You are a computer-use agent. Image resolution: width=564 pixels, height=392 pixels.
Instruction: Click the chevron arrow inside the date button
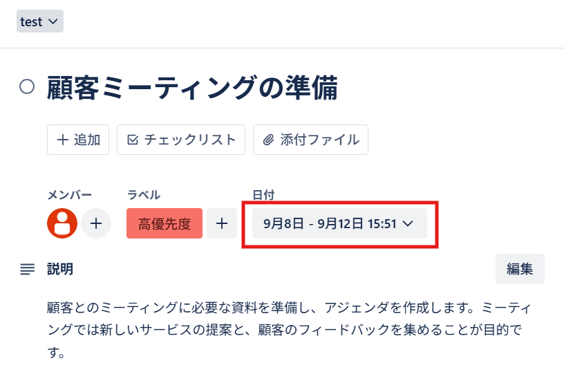(x=408, y=224)
